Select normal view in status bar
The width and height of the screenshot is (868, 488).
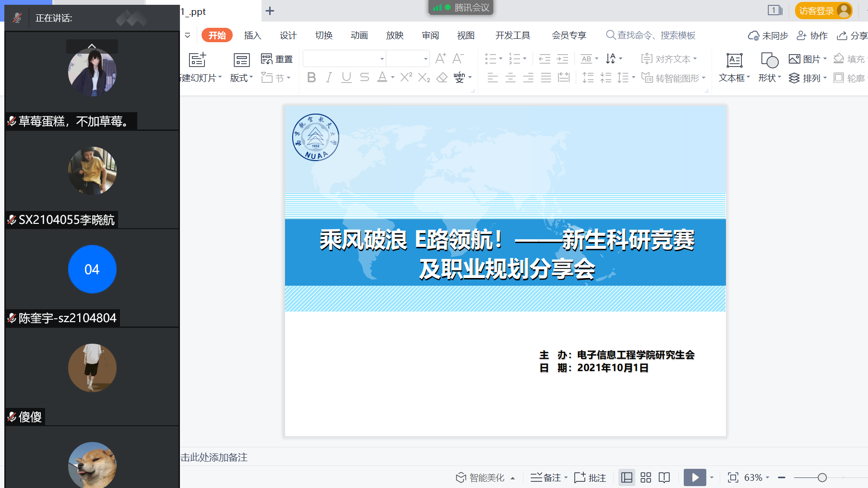tap(627, 477)
